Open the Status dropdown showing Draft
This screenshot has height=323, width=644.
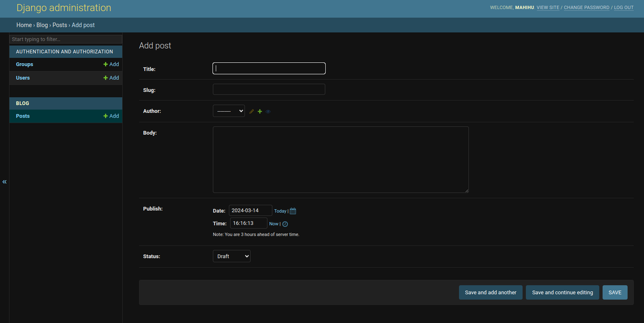232,256
